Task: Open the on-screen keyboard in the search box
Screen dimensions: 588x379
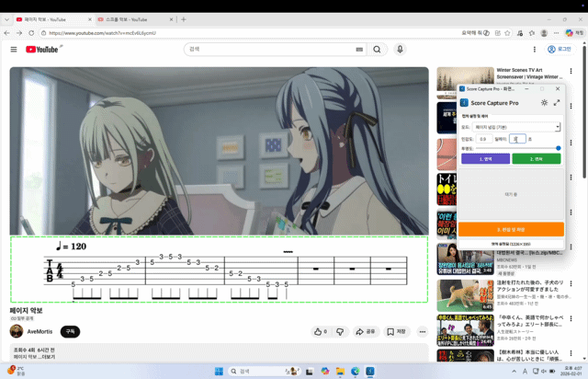Action: click(358, 50)
